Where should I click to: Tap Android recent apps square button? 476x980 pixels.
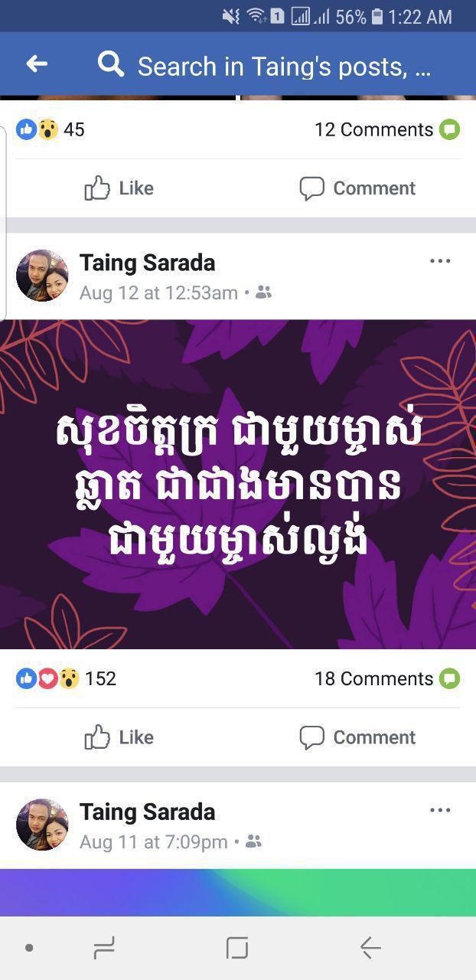[237, 948]
